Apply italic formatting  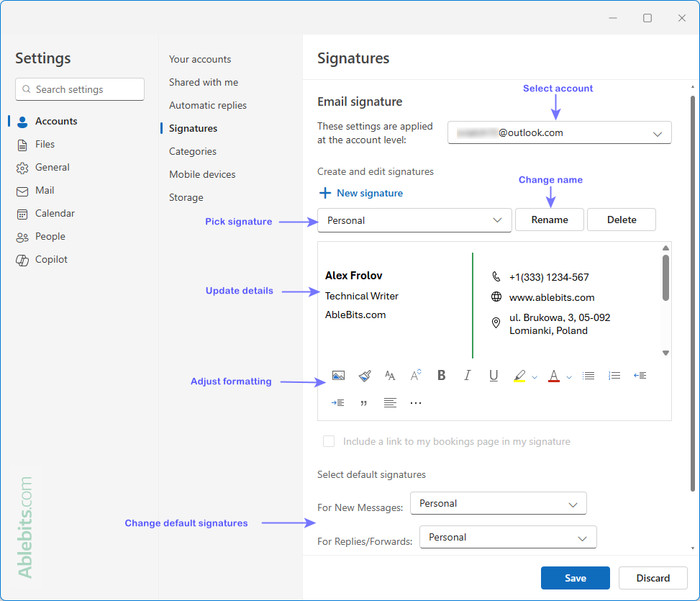467,375
